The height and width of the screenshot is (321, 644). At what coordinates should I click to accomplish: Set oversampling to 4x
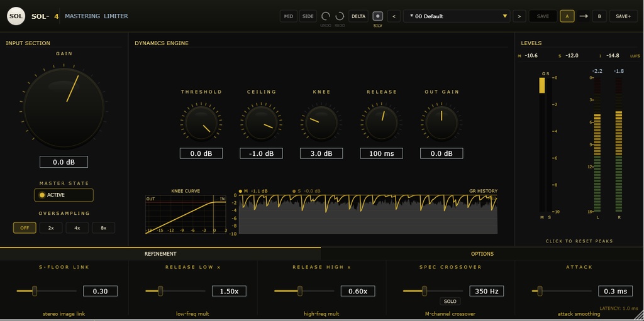click(77, 228)
